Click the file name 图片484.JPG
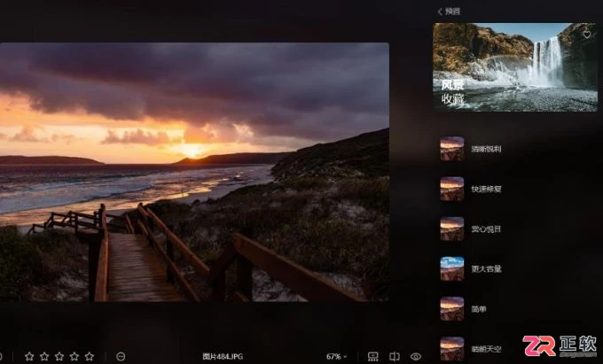The height and width of the screenshot is (364, 603). tap(223, 357)
